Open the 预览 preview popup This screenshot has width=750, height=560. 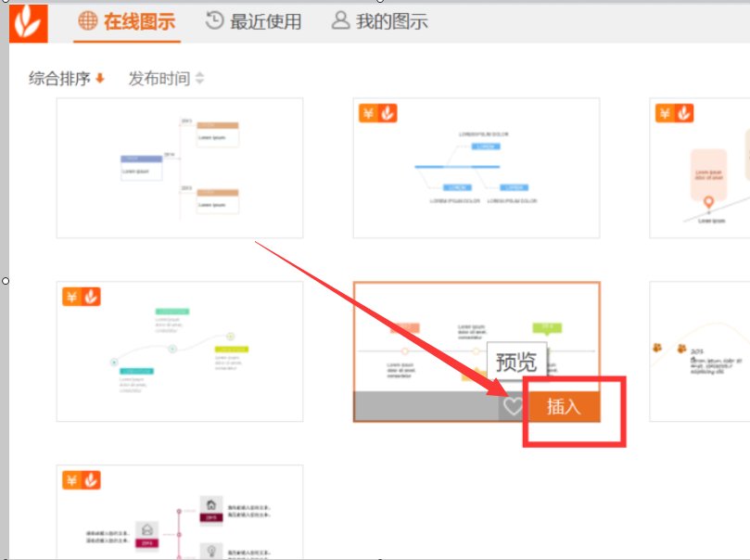point(517,361)
